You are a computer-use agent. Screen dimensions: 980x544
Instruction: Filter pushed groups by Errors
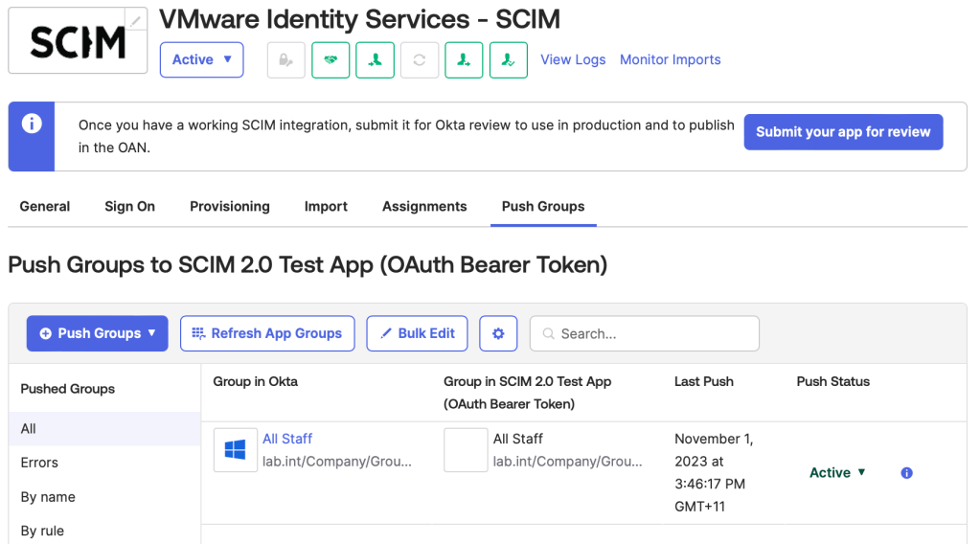(x=39, y=463)
